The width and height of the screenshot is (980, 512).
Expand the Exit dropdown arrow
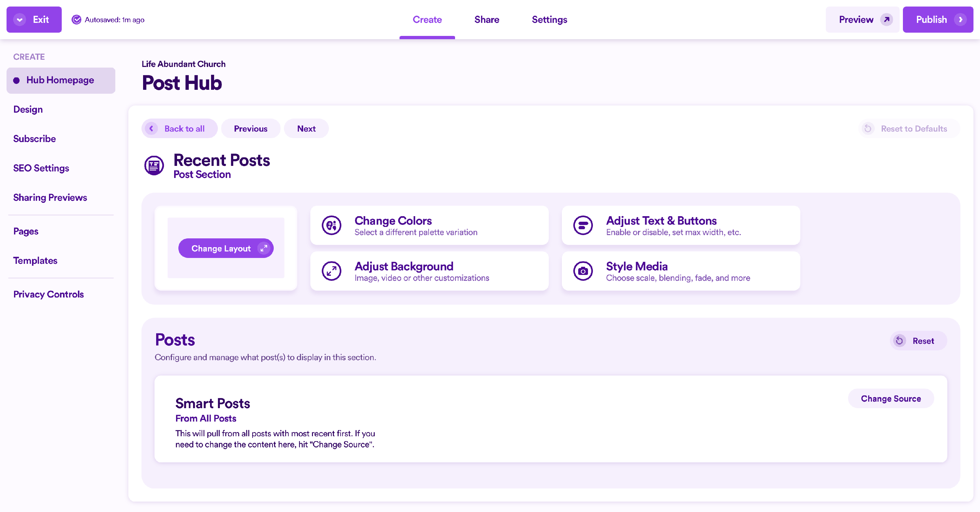[x=20, y=19]
